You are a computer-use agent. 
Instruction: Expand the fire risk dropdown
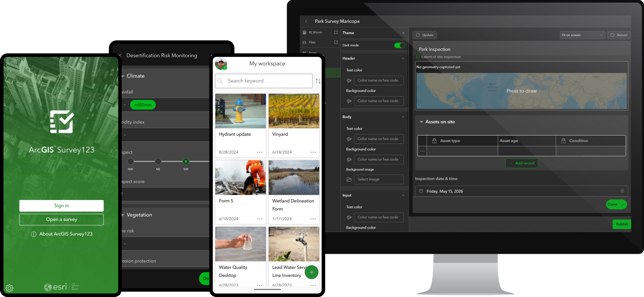(x=125, y=244)
